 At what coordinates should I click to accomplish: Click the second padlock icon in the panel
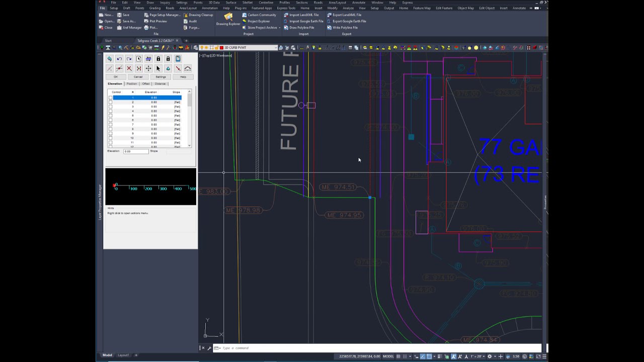168,59
